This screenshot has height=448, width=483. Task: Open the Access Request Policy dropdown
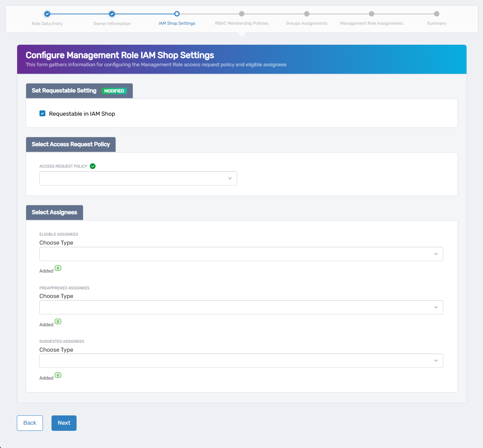coord(138,178)
